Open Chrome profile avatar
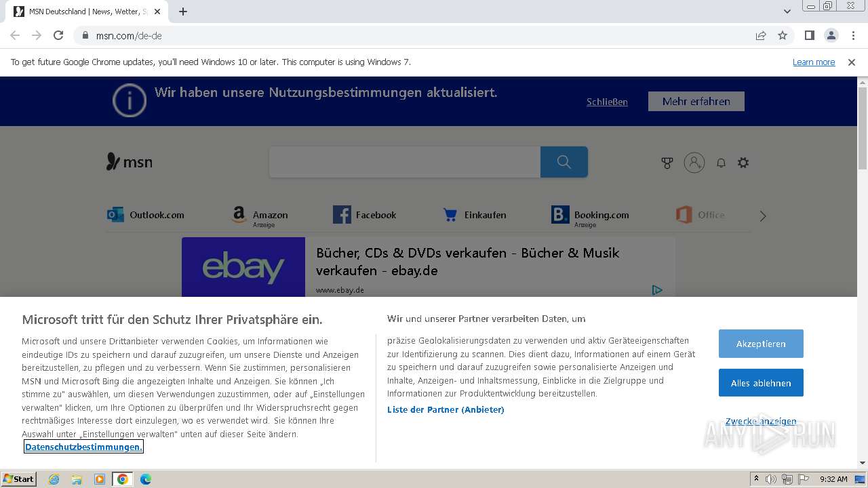Viewport: 868px width, 488px height. click(831, 36)
